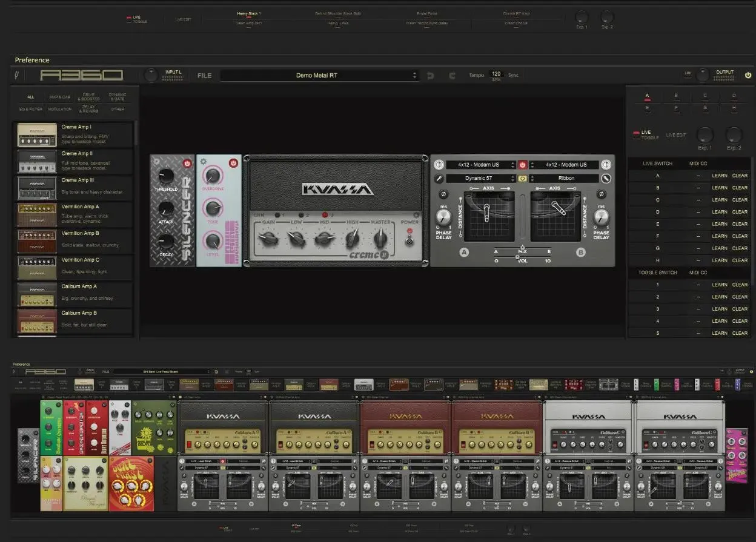Image resolution: width=756 pixels, height=542 pixels.
Task: Toggle the red power button on the Silencer pedal
Action: tap(187, 164)
